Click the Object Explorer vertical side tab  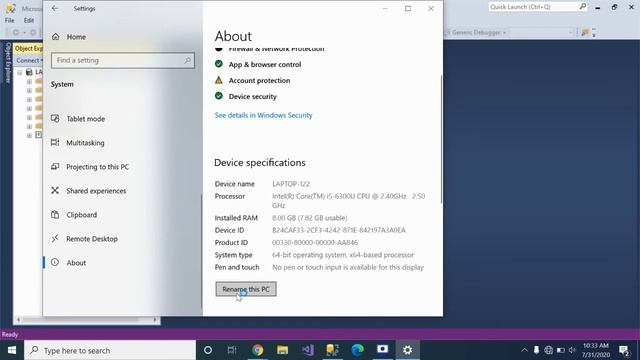point(7,62)
